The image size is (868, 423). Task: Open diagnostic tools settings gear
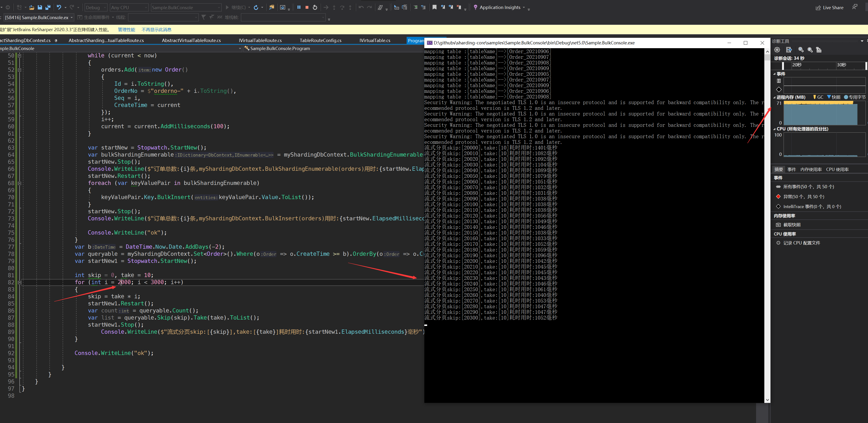777,50
